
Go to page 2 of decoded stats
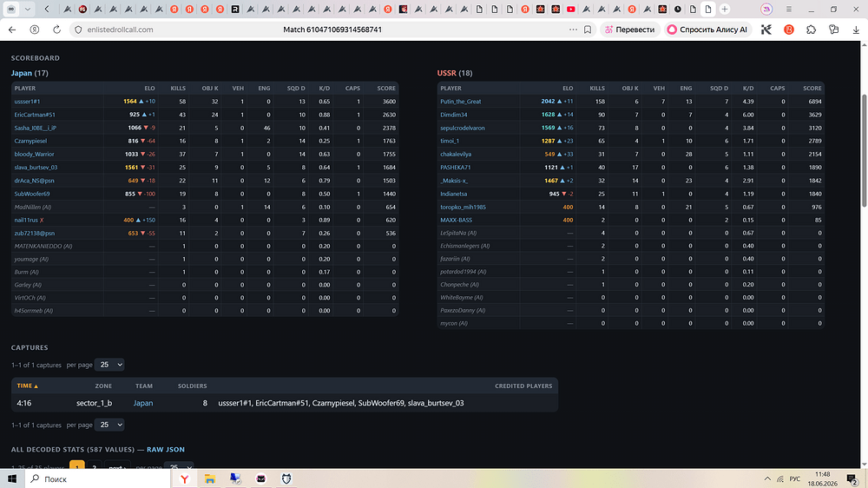click(94, 467)
